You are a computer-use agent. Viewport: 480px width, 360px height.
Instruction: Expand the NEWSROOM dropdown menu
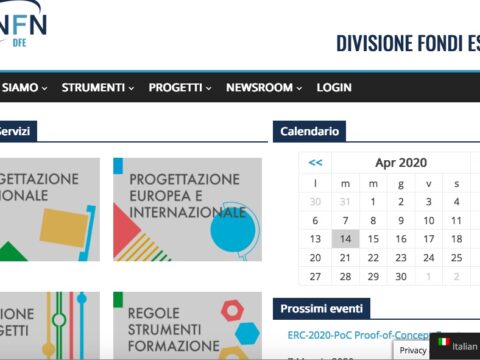coord(264,88)
